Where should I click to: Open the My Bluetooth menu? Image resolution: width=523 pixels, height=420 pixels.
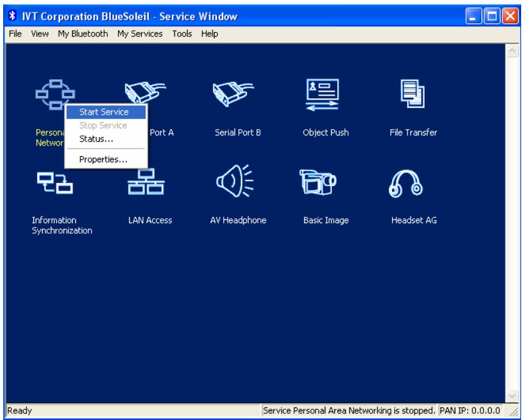[83, 34]
